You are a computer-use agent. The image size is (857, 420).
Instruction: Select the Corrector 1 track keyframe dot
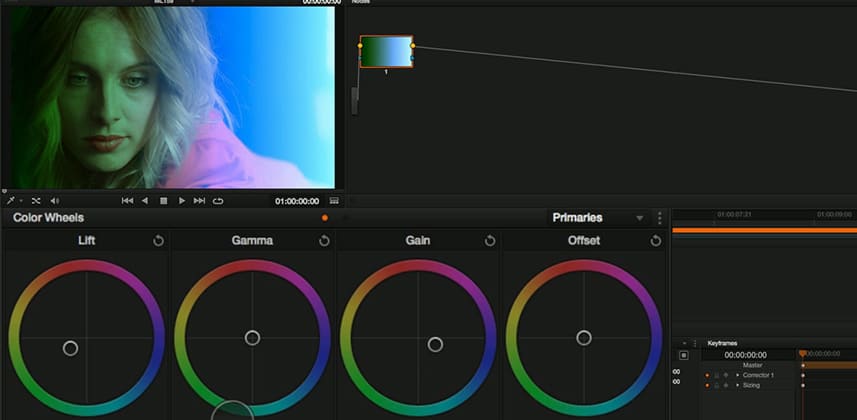click(803, 375)
